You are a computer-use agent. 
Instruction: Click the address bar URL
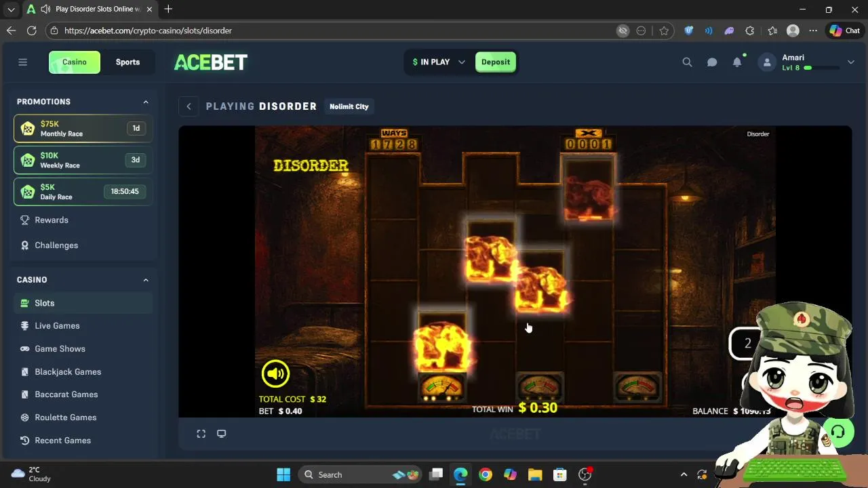tap(148, 30)
